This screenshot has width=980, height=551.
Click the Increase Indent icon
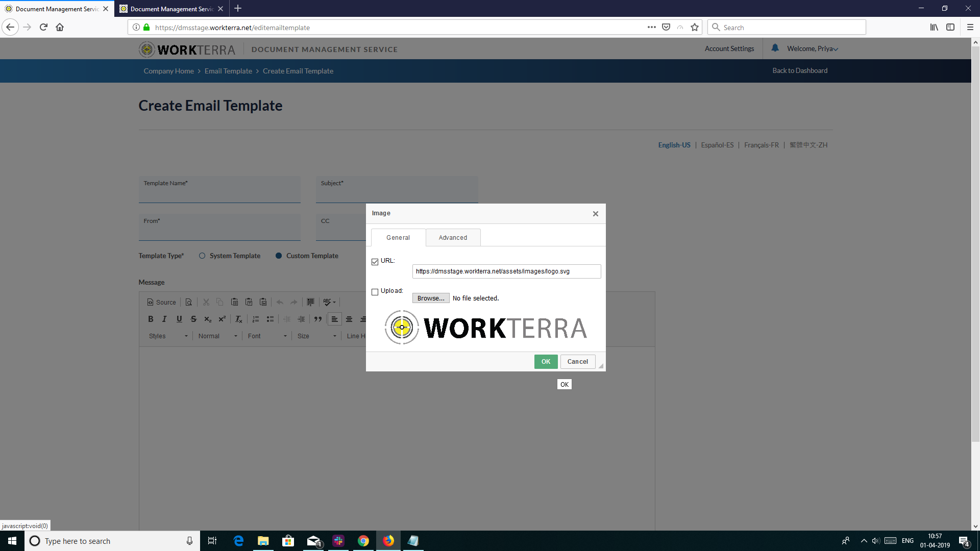click(301, 319)
